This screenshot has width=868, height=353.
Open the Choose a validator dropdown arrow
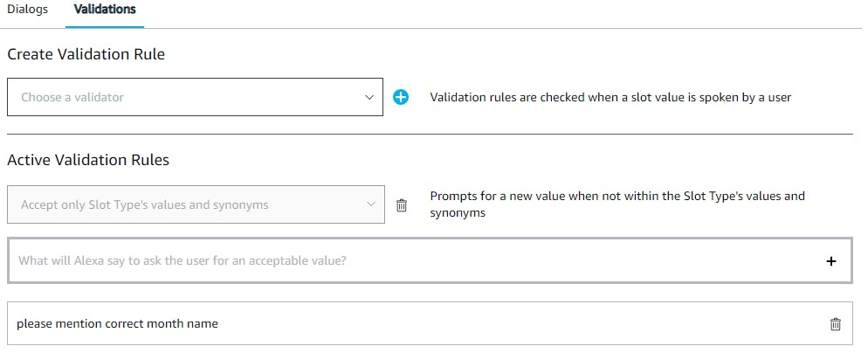tap(369, 98)
